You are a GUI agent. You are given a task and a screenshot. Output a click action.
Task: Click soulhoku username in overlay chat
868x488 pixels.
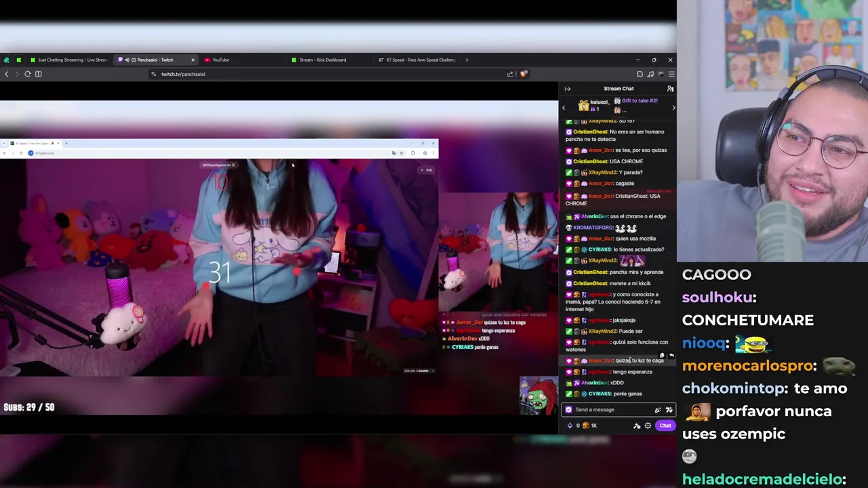(x=717, y=298)
